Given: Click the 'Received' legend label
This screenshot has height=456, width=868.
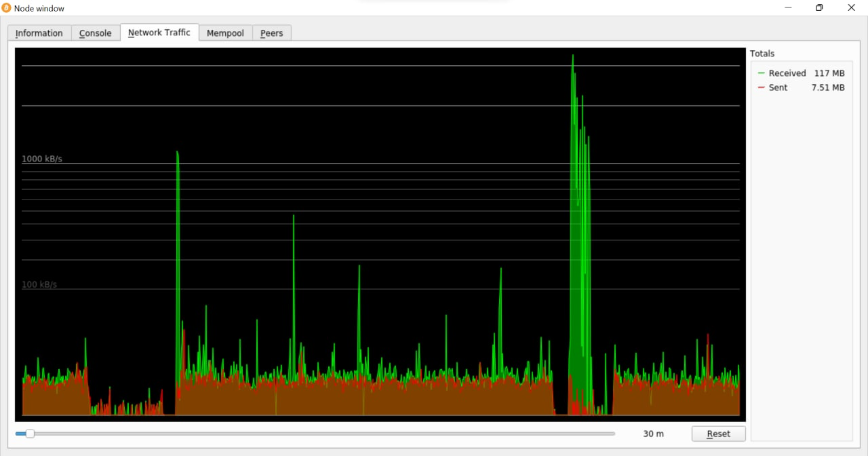Looking at the screenshot, I should [787, 73].
